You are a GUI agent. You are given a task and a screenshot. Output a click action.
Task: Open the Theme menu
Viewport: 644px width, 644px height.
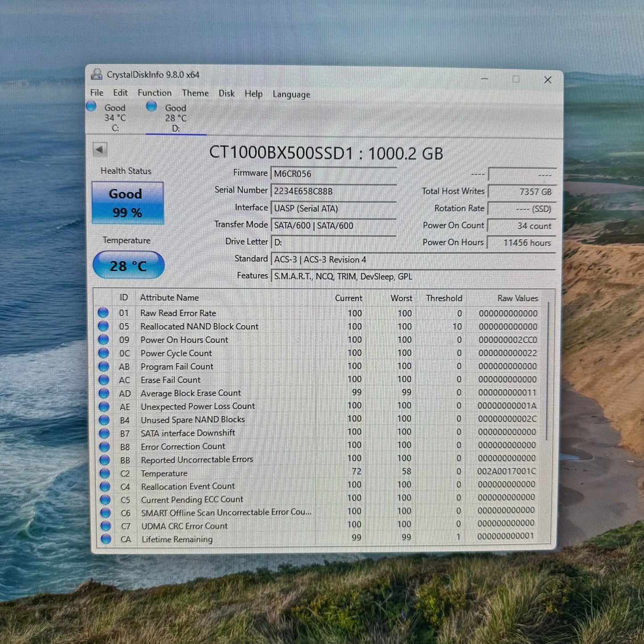(x=195, y=93)
